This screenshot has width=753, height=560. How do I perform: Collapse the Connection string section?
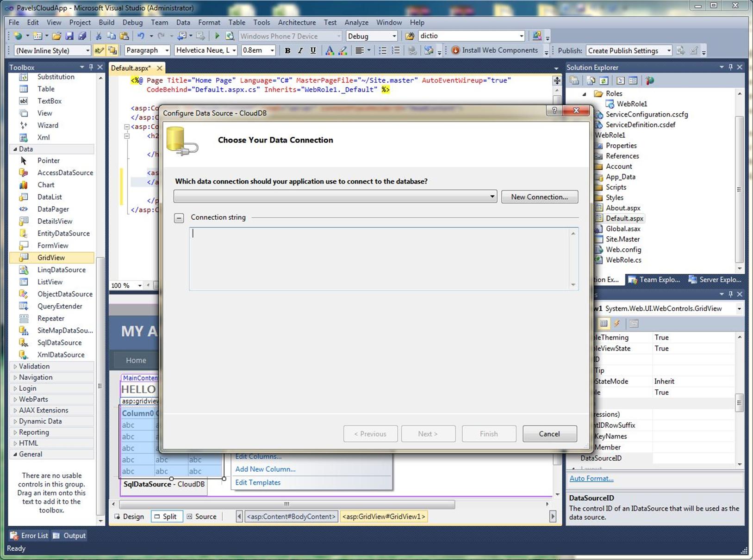[x=179, y=218]
